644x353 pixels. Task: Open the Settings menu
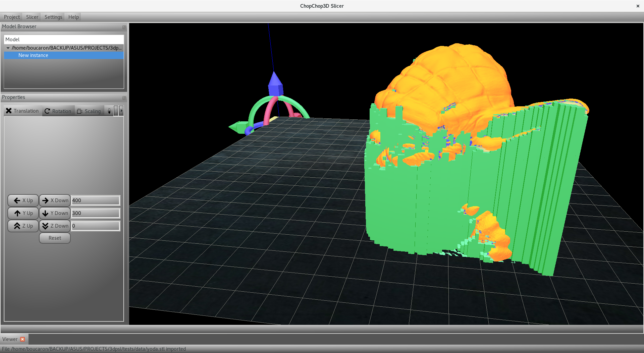53,17
